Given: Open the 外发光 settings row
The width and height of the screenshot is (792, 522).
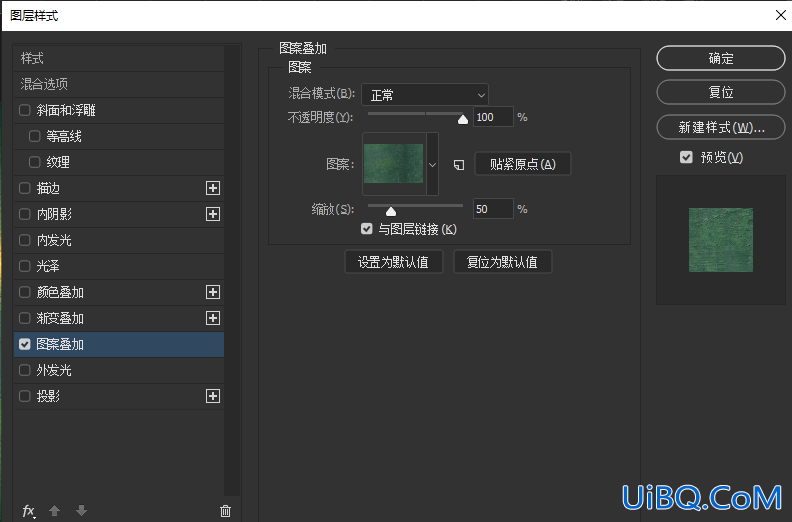Looking at the screenshot, I should pyautogui.click(x=119, y=370).
